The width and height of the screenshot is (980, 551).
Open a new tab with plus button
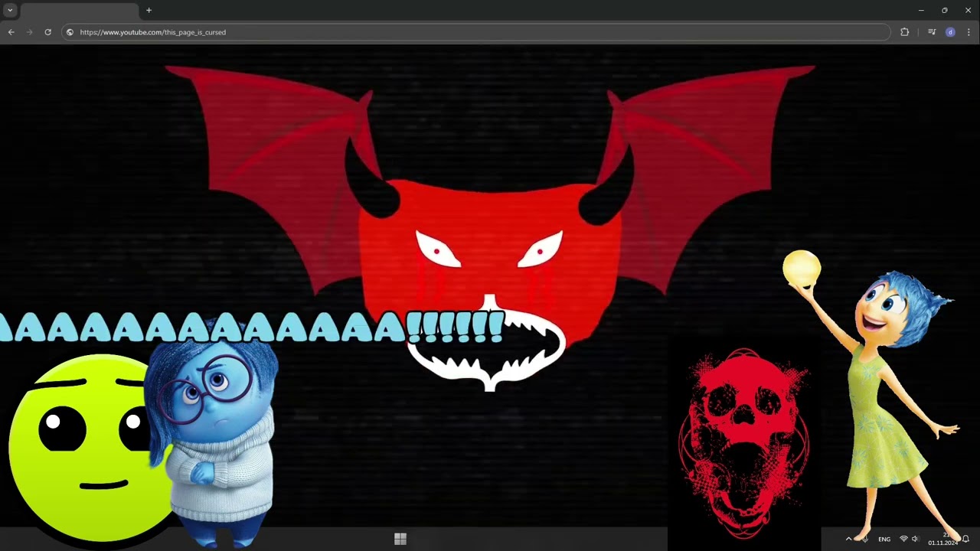click(149, 10)
